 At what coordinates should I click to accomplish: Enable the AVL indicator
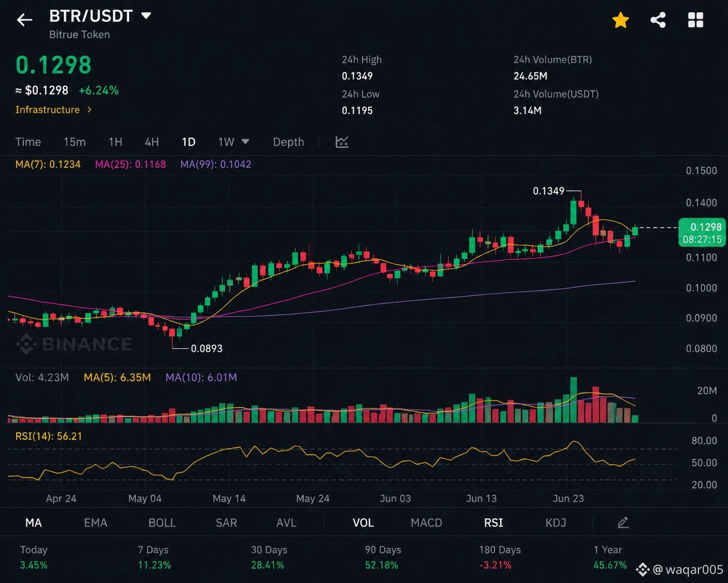[286, 523]
